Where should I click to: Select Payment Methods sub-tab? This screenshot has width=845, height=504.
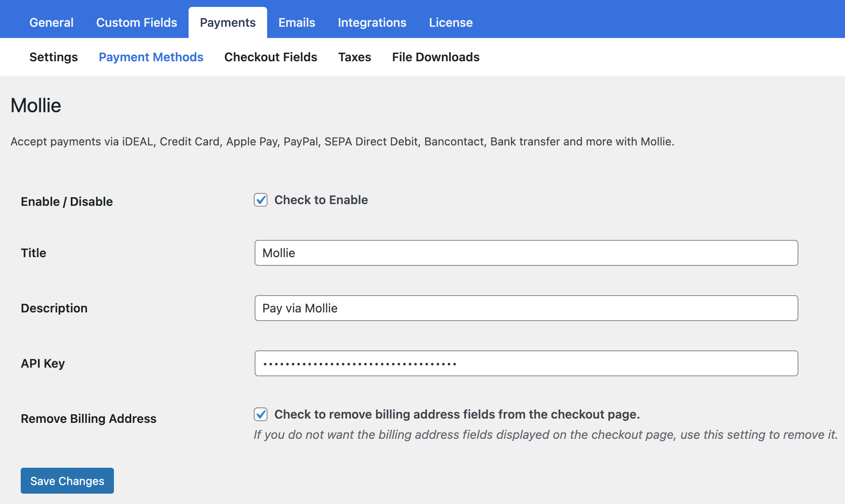click(151, 57)
